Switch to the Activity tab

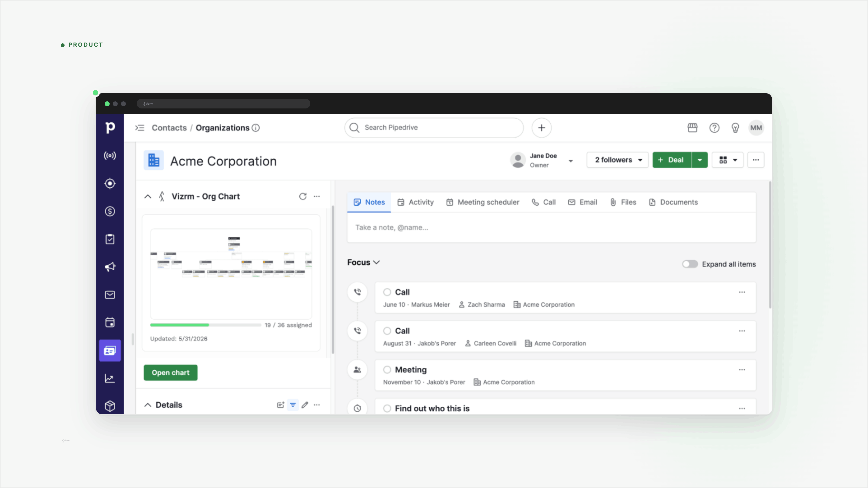(416, 203)
